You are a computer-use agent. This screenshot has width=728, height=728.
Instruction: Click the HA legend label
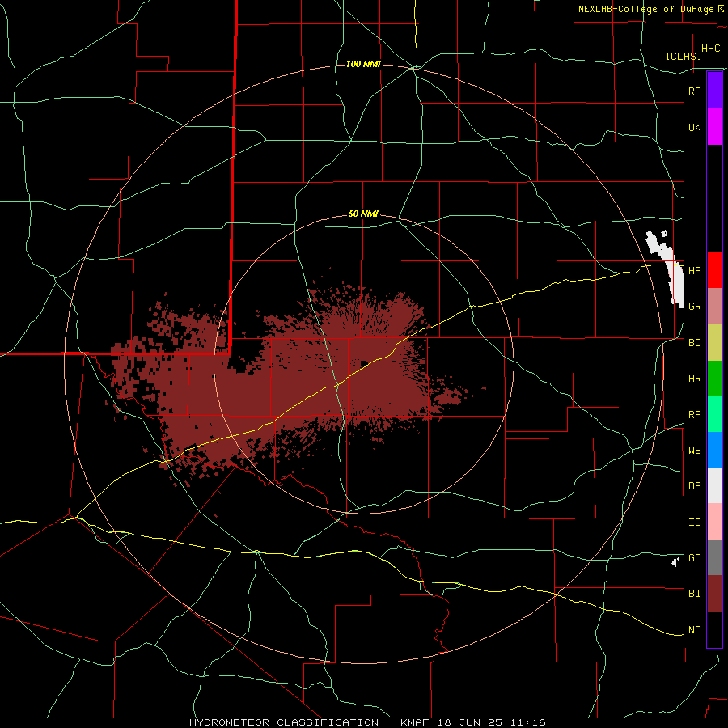694,271
